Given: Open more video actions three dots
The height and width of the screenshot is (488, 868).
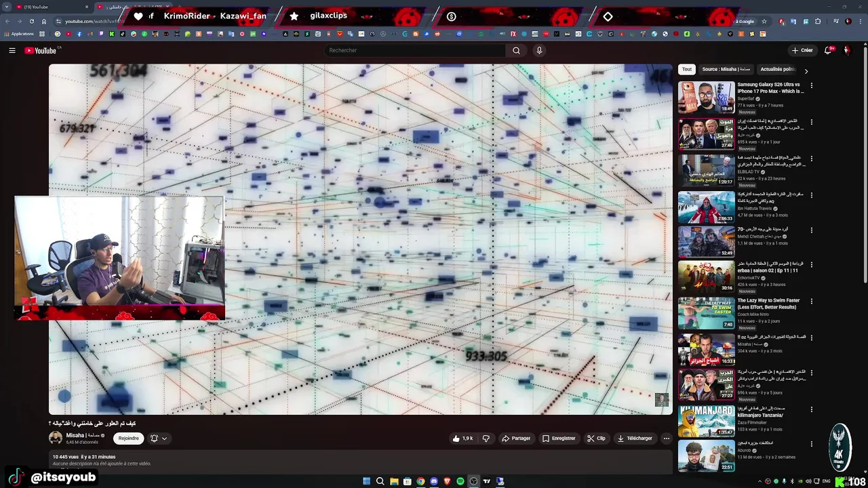Looking at the screenshot, I should coord(666,439).
